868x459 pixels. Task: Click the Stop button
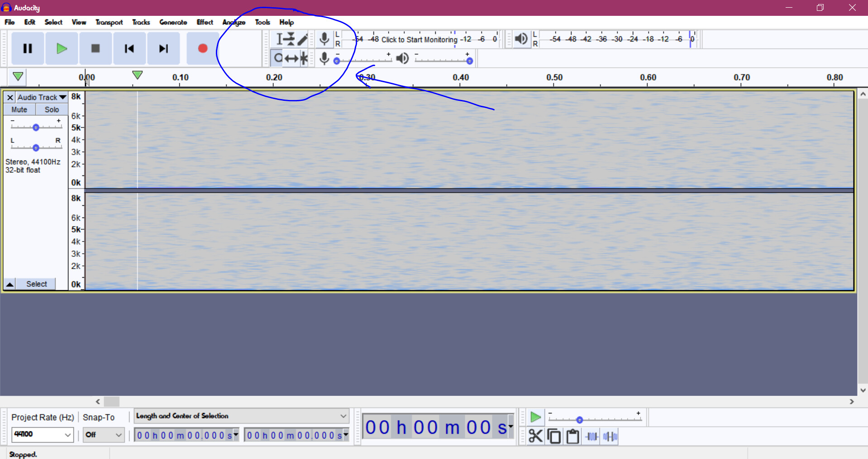95,48
